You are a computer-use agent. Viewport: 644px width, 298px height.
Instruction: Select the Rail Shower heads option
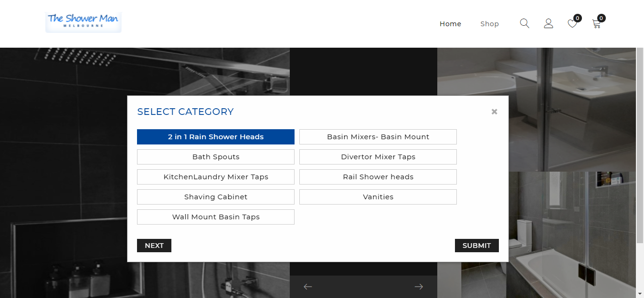point(378,177)
